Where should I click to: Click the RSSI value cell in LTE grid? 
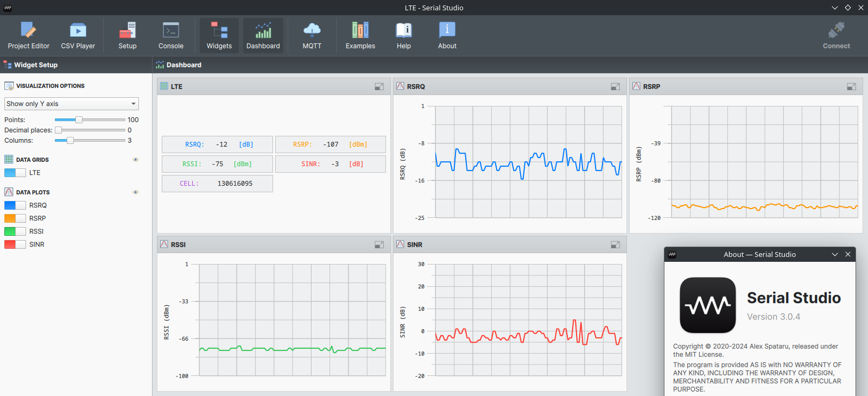click(x=217, y=164)
